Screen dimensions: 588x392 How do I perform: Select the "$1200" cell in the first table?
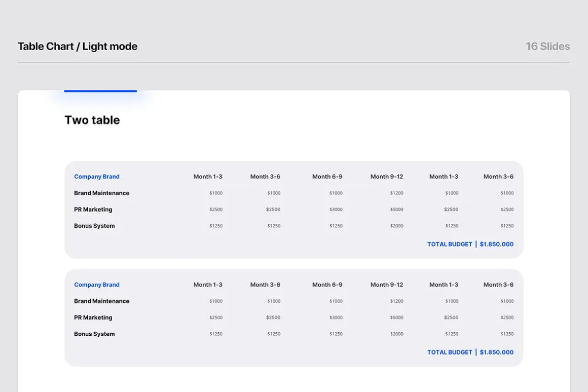(x=397, y=193)
